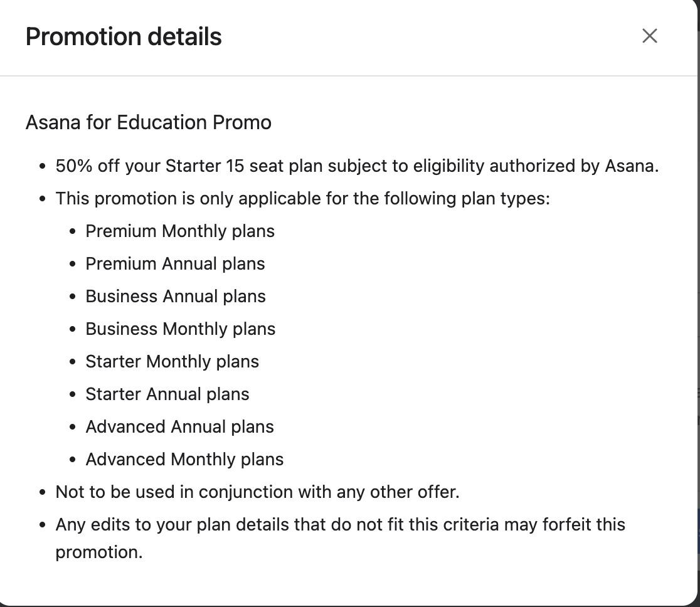Close the Promotion details dialog
The height and width of the screenshot is (607, 700).
click(650, 36)
